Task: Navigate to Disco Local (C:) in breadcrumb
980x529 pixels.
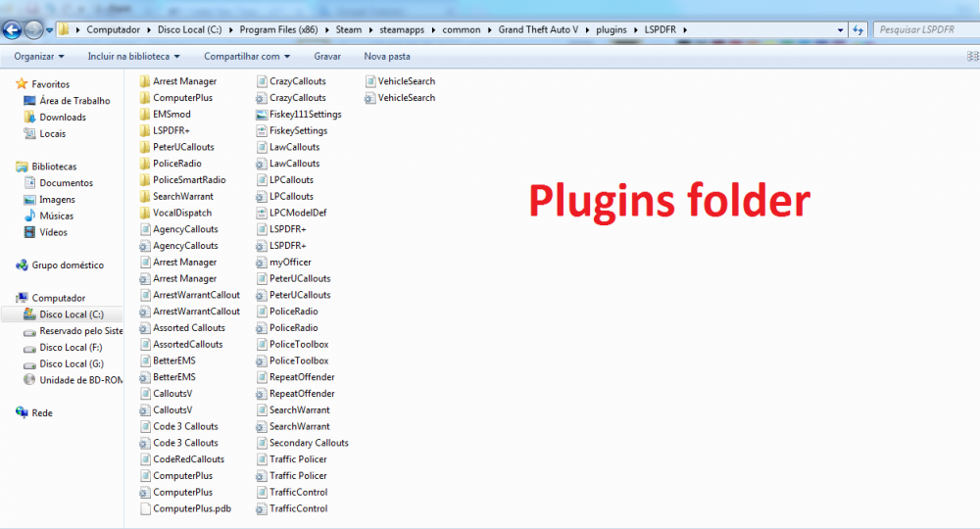Action: pyautogui.click(x=189, y=29)
